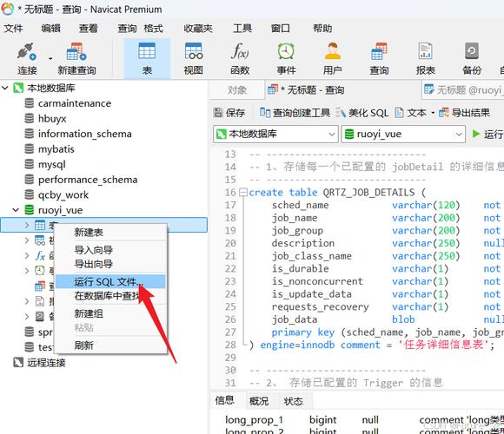Select the 视图 (View) toolbar icon
The width and height of the screenshot is (504, 434).
pyautogui.click(x=194, y=59)
